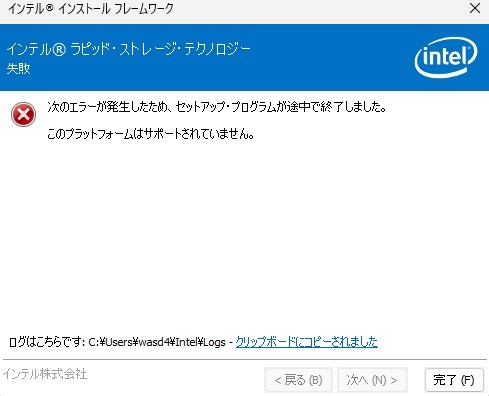Click the window title インテル® インストール フレームワーク
489x396 pixels.
(91, 9)
